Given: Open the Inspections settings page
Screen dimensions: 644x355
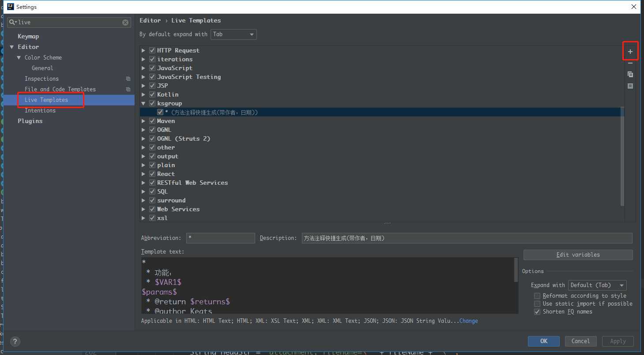Looking at the screenshot, I should [x=41, y=79].
